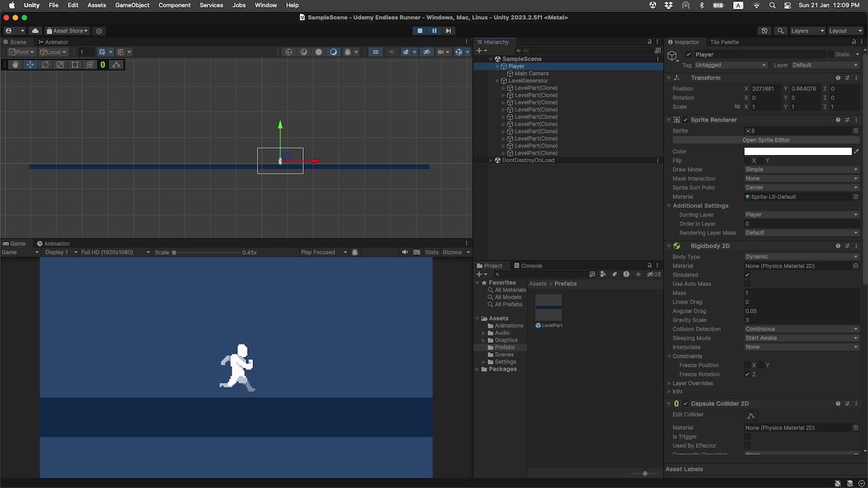
Task: Enable Use Auto Mass checkbox
Action: (747, 284)
